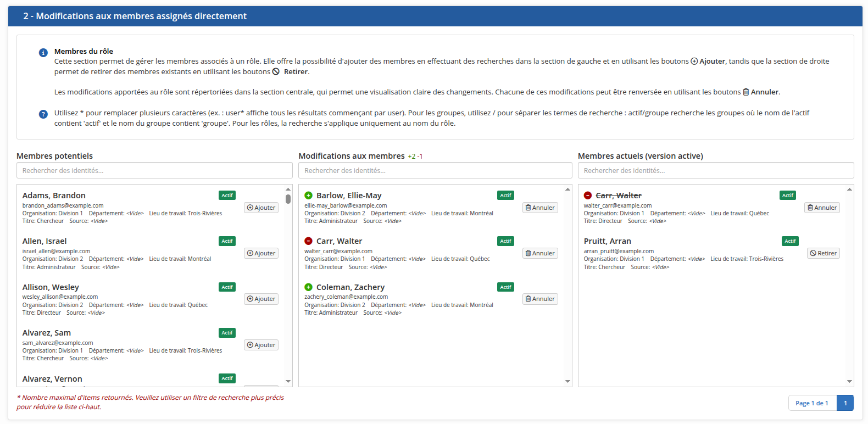Click section header Modifications aux membres assignés directement

pyautogui.click(x=135, y=16)
